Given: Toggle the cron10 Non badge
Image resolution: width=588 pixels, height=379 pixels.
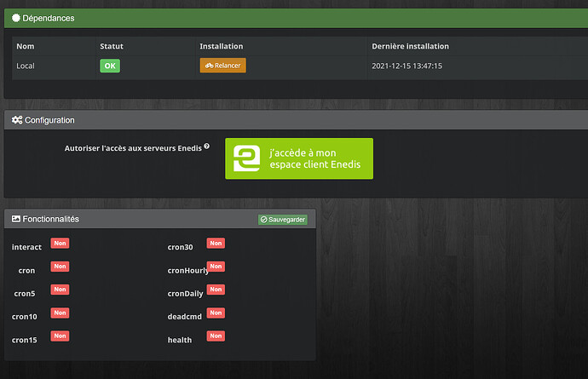Looking at the screenshot, I should point(60,313).
